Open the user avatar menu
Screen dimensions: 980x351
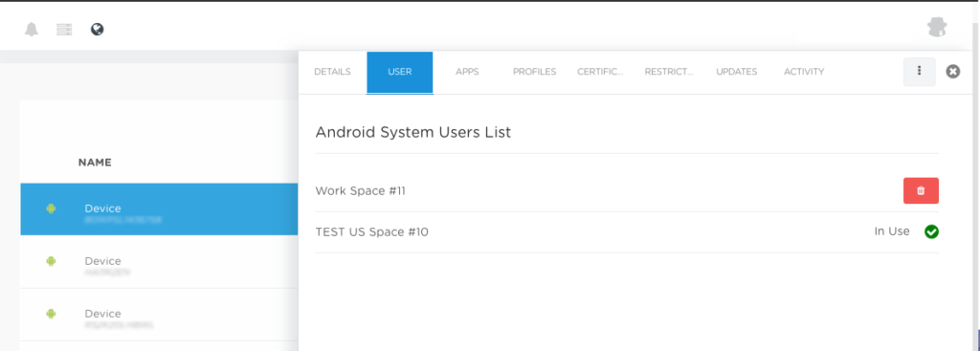click(x=937, y=28)
